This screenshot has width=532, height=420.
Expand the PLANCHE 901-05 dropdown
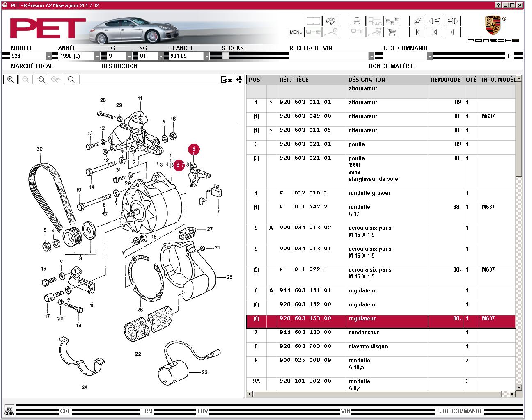click(x=206, y=56)
